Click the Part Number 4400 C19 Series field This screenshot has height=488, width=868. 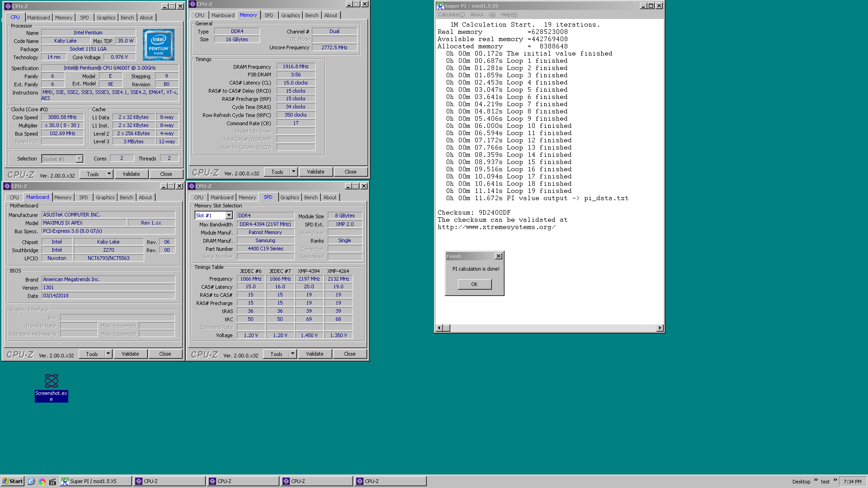265,249
